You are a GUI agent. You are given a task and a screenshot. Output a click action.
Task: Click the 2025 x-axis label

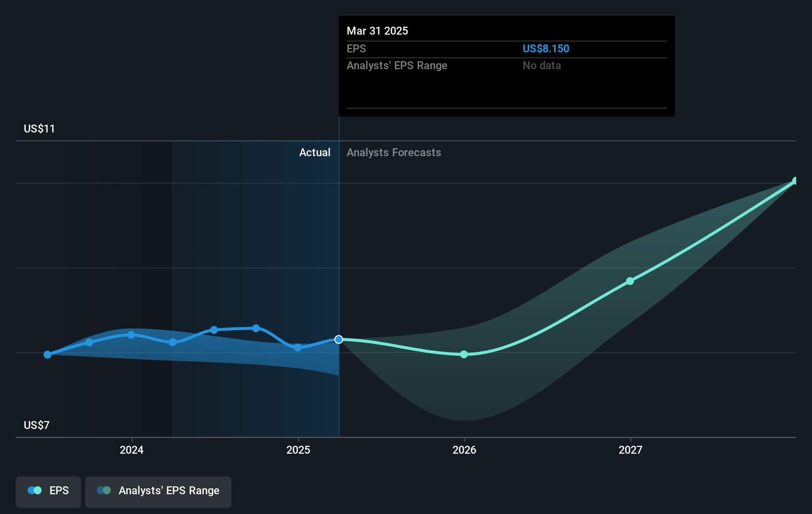tap(298, 450)
